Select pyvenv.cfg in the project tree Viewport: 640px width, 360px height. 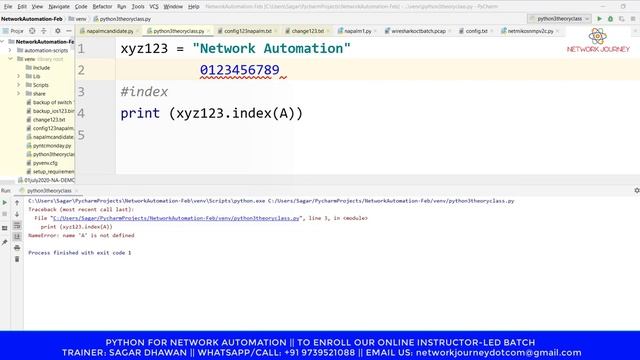pyautogui.click(x=45, y=163)
